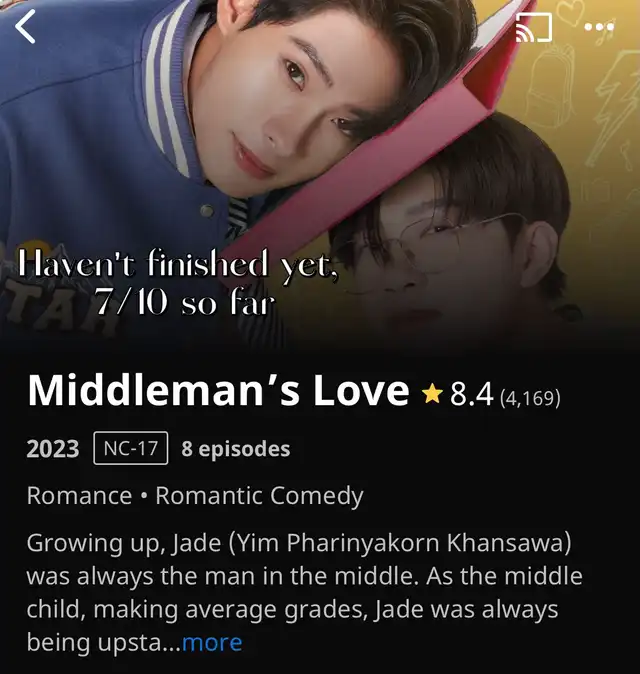Click the 8.4 rating score

tap(471, 394)
